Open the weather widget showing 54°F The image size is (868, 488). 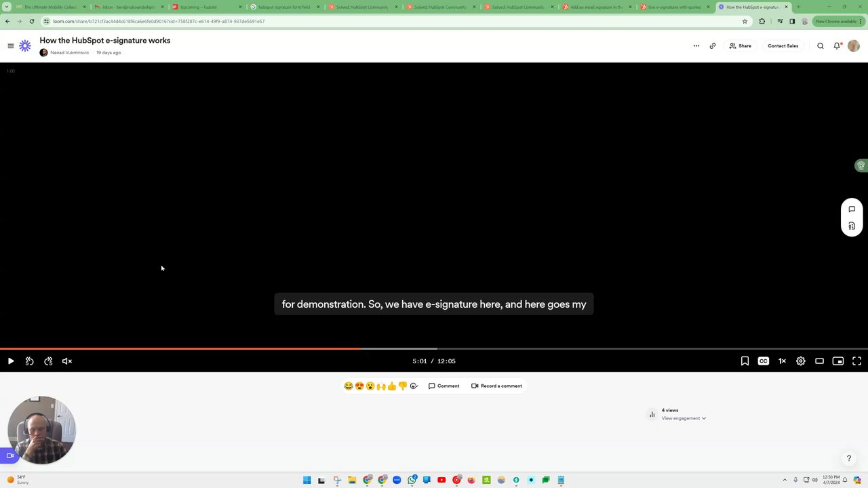(x=18, y=480)
